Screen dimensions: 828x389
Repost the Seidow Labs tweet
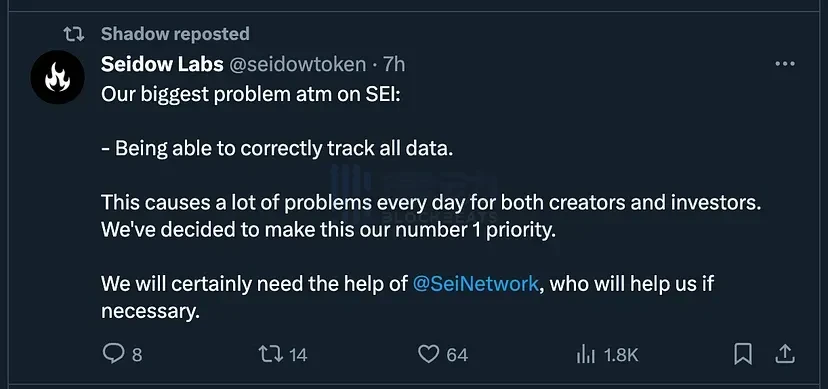click(271, 354)
